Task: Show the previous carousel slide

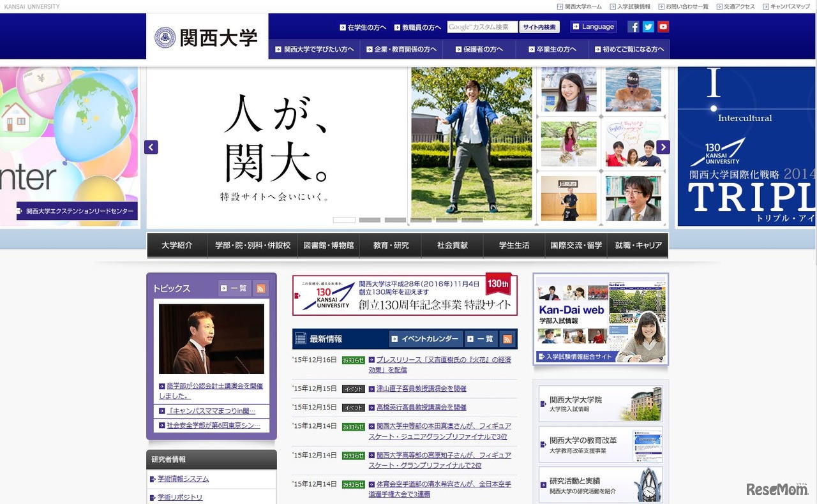Action: (151, 147)
